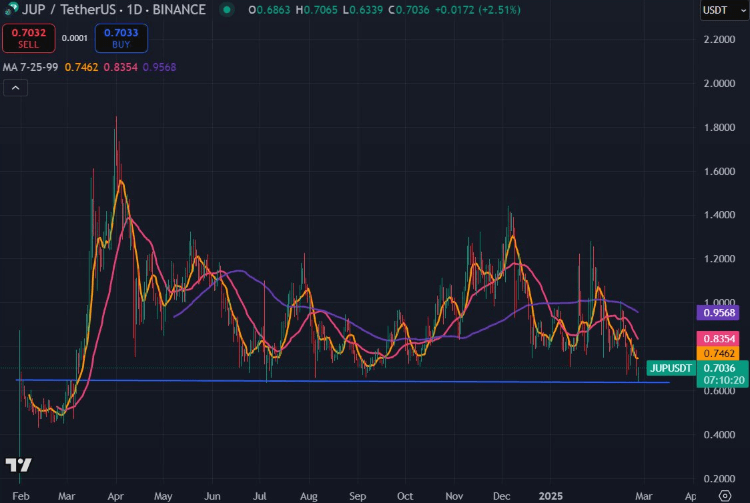This screenshot has width=750, height=503.
Task: Click the Aug label on time axis
Action: pyautogui.click(x=309, y=496)
